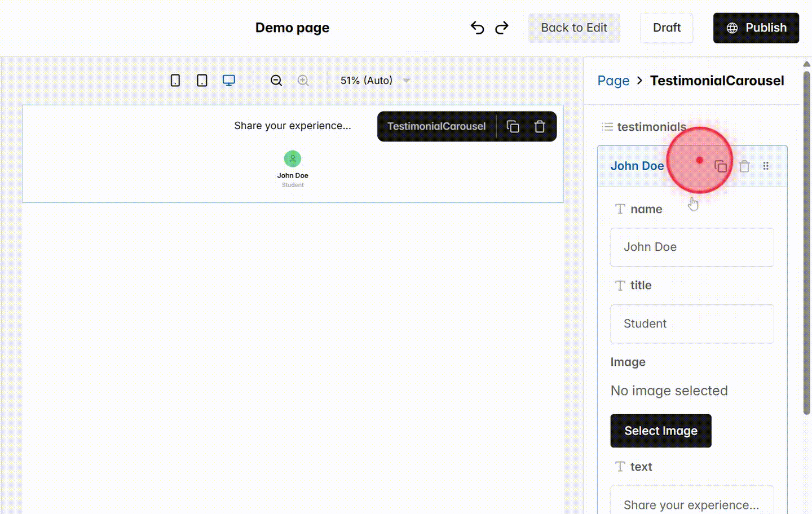
Task: Click the testimonials list icon
Action: coord(607,127)
